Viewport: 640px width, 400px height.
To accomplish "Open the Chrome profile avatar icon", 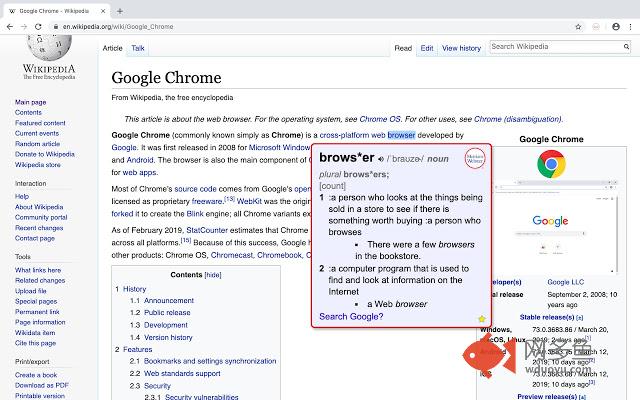I will pyautogui.click(x=616, y=27).
